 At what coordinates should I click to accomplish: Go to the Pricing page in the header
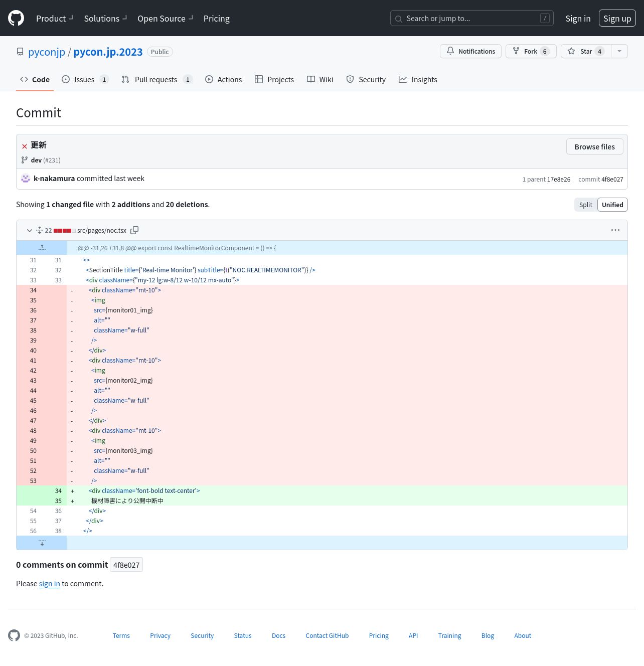[x=217, y=19]
